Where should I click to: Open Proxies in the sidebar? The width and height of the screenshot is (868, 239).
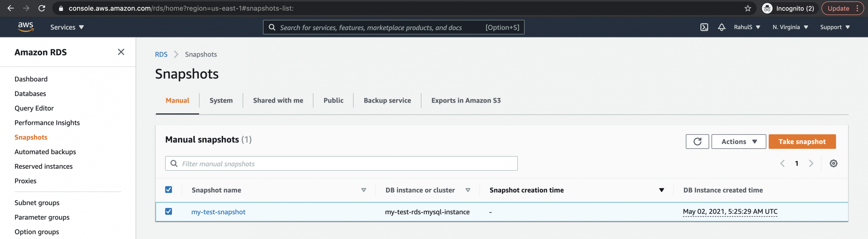tap(25, 181)
